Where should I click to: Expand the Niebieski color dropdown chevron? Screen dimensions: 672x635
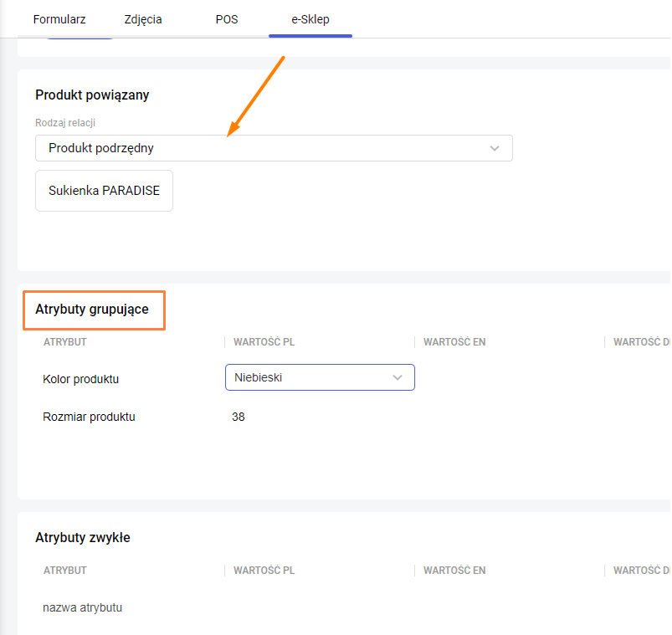398,378
